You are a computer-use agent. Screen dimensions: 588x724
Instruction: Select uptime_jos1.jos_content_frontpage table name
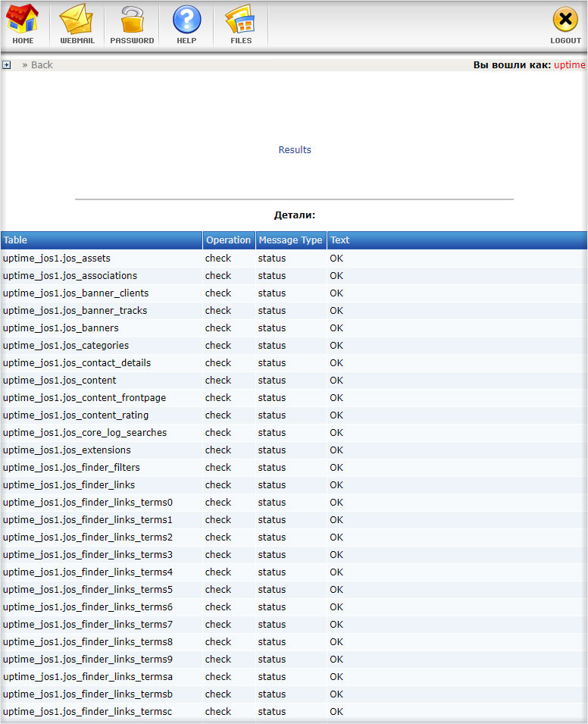tap(84, 397)
